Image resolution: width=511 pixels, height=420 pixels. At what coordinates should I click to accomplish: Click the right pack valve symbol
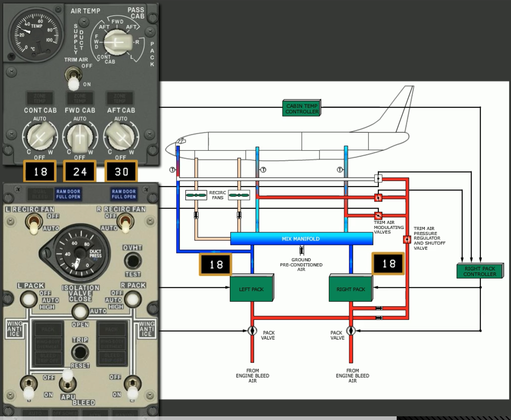pyautogui.click(x=351, y=331)
